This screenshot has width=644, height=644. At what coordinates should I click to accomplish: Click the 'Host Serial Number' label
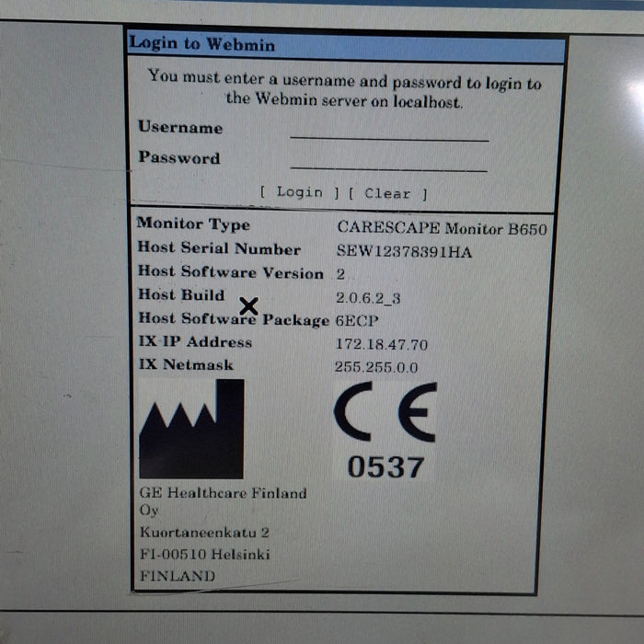pos(219,248)
